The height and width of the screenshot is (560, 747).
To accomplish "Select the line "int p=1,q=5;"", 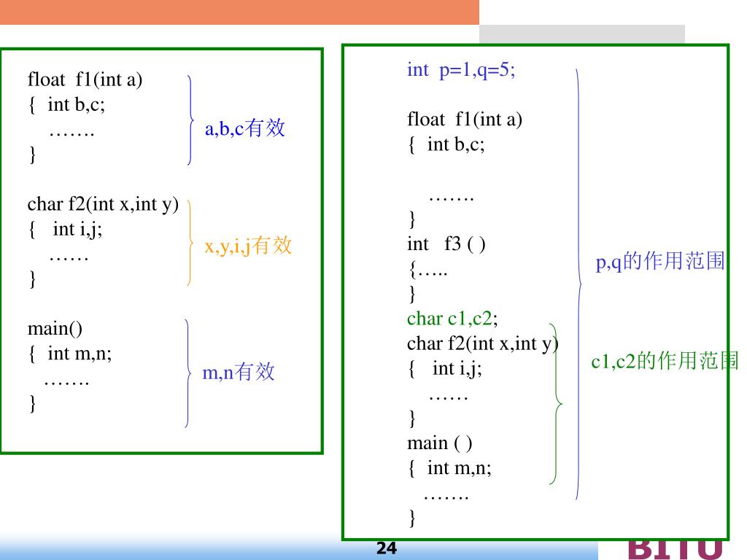I will (461, 70).
